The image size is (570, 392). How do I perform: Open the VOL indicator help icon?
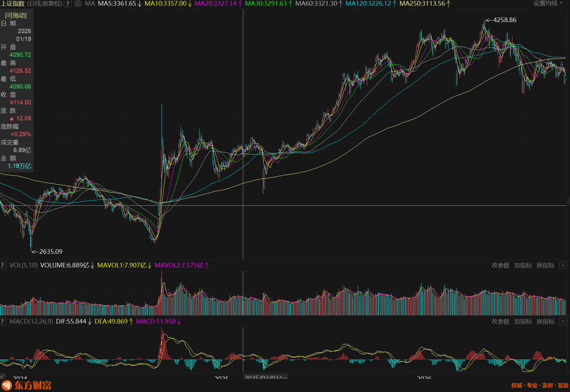pos(3,265)
